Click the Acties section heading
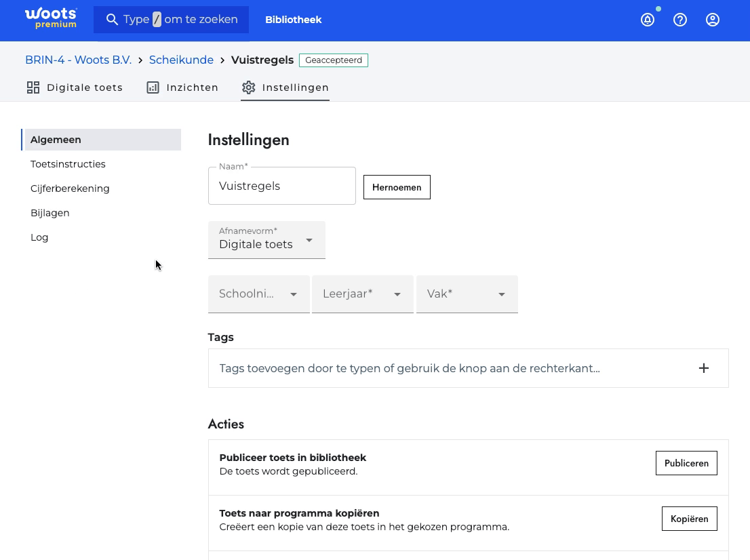 [226, 424]
